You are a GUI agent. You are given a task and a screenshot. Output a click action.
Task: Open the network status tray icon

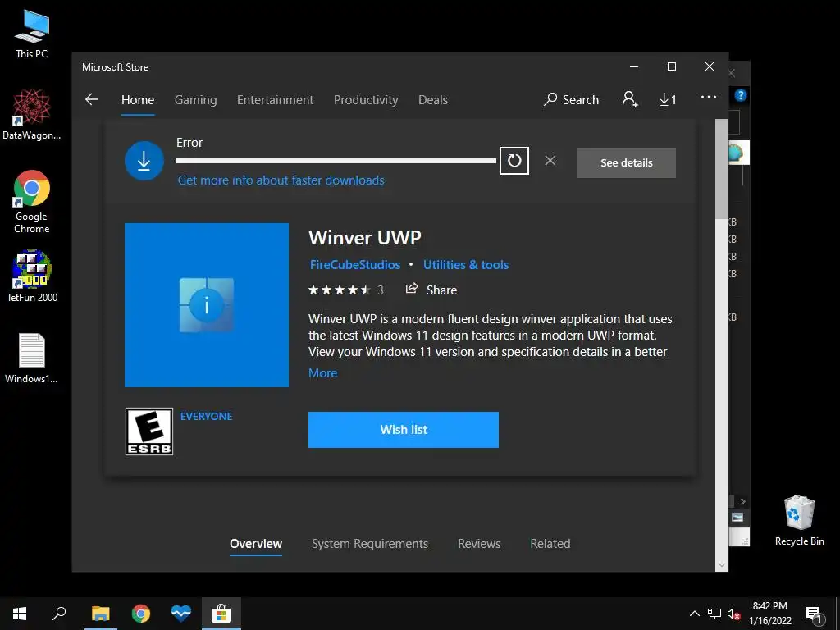tap(714, 614)
